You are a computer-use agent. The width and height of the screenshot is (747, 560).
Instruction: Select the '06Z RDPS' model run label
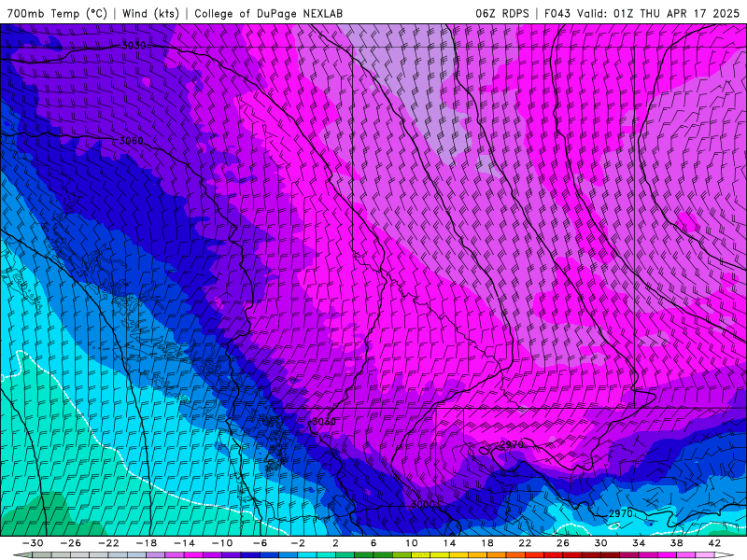coord(502,13)
